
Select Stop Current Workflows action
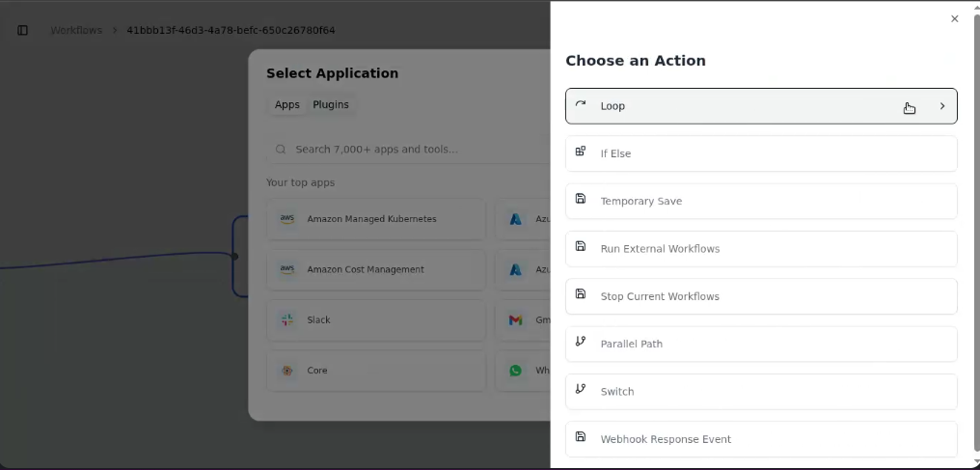[x=761, y=296]
